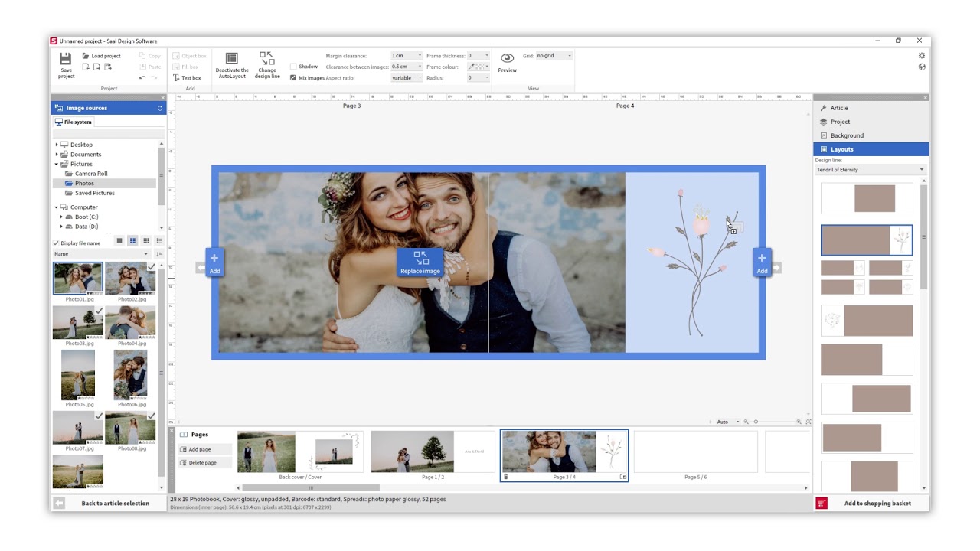Undo the last action with the arrow icon

click(x=142, y=77)
